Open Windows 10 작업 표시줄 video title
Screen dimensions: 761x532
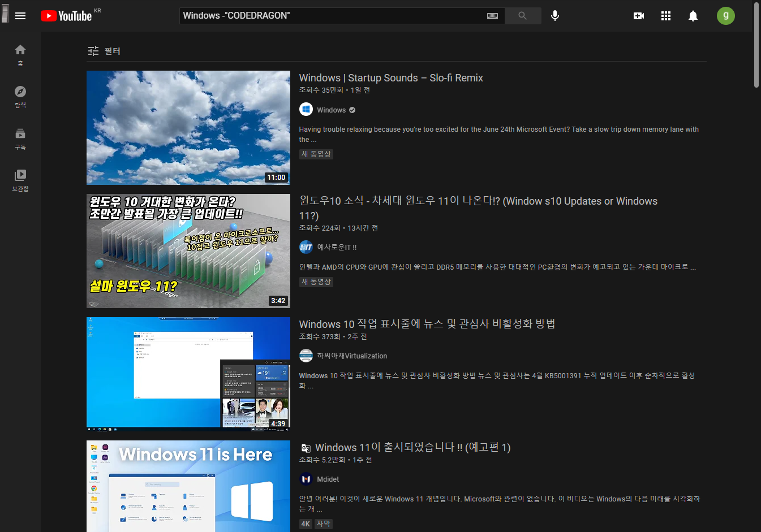(x=427, y=324)
